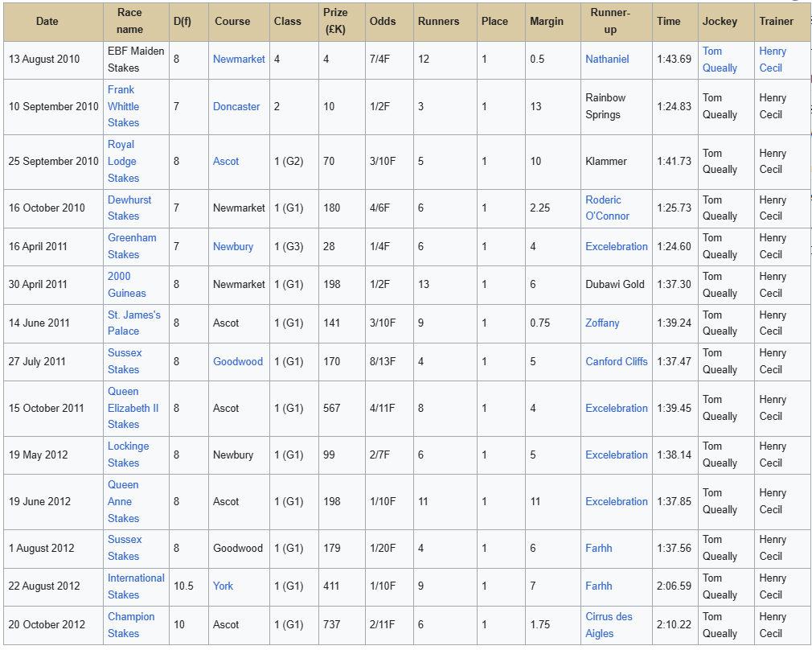The width and height of the screenshot is (812, 650).
Task: Click the Henry Cecil trainer link
Action: [772, 59]
